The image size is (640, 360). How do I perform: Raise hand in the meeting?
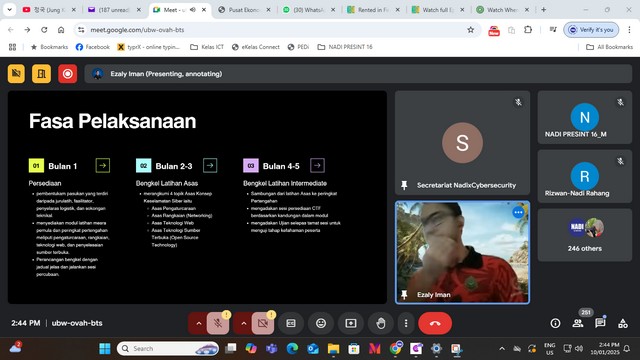coord(380,323)
